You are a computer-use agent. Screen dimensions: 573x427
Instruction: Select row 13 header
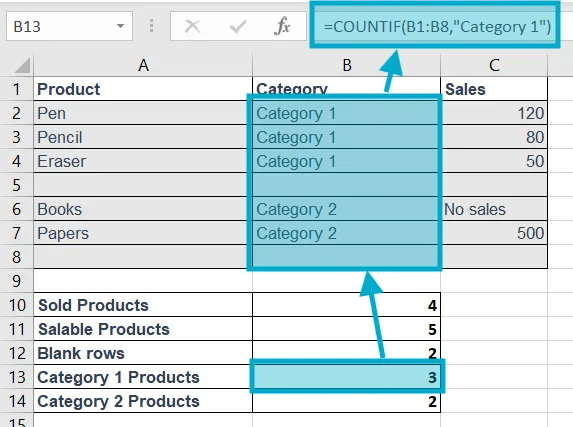(x=16, y=377)
